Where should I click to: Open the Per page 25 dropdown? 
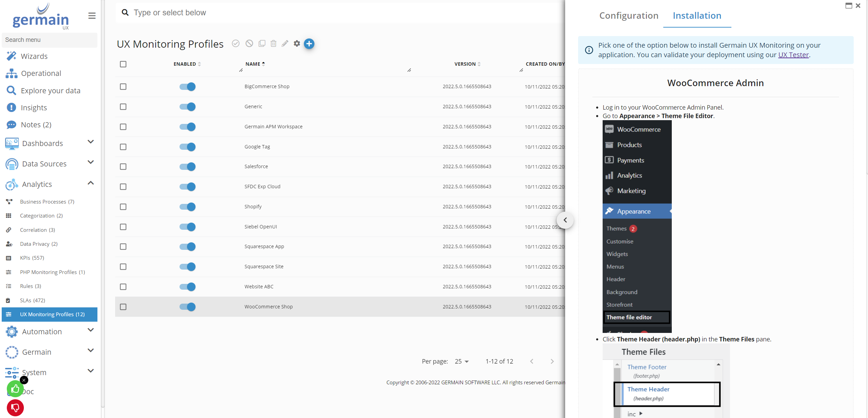click(x=462, y=361)
